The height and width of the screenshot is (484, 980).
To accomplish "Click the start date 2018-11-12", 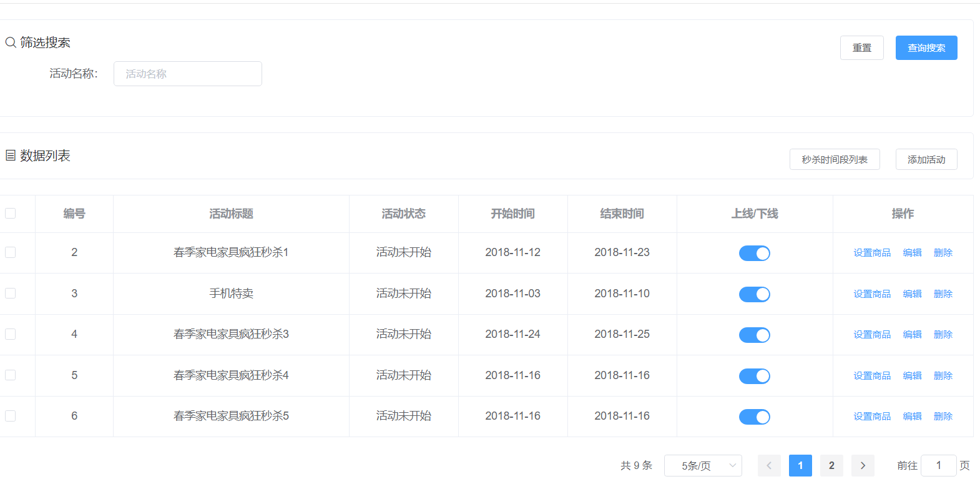I will (x=512, y=252).
